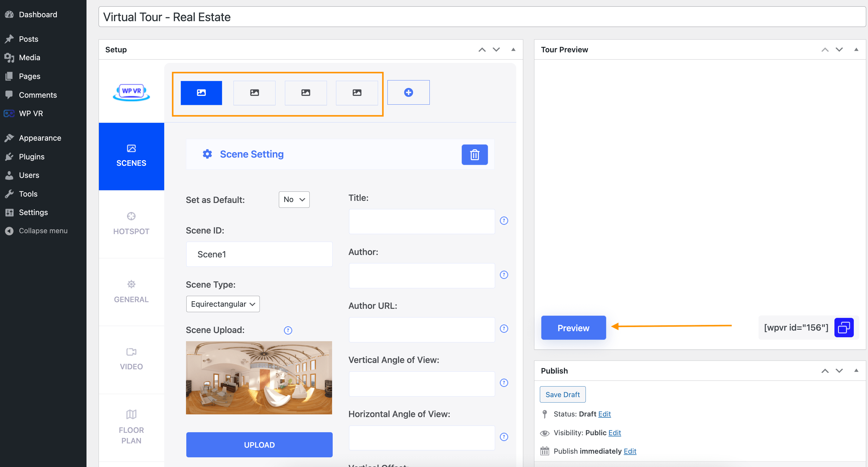The width and height of the screenshot is (868, 467).
Task: Change Set as Default dropdown value
Action: click(293, 200)
